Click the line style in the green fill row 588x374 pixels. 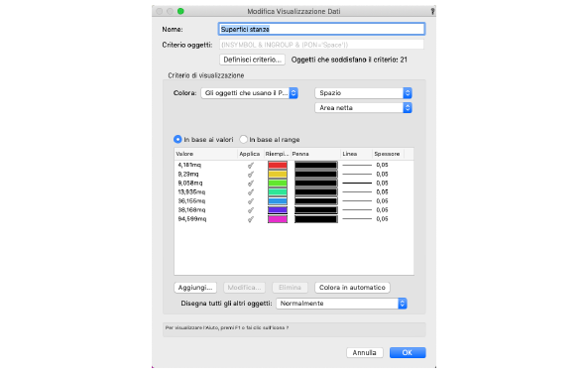click(357, 184)
